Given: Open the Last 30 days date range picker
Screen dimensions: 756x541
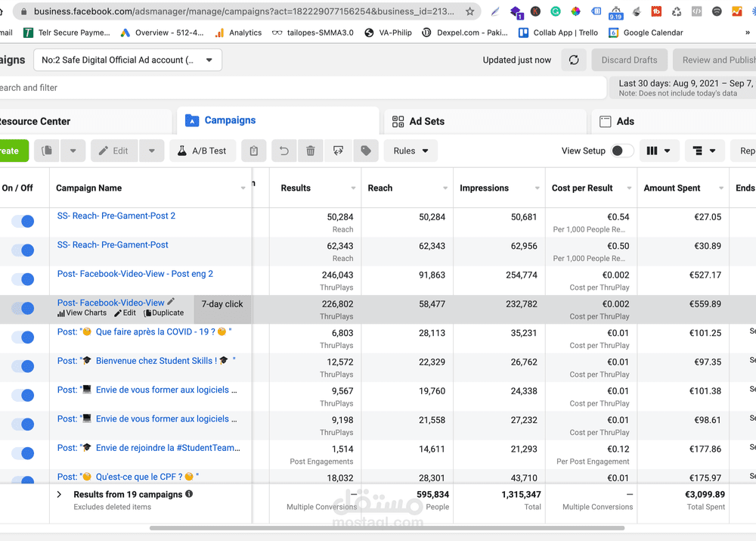Looking at the screenshot, I should pos(683,88).
